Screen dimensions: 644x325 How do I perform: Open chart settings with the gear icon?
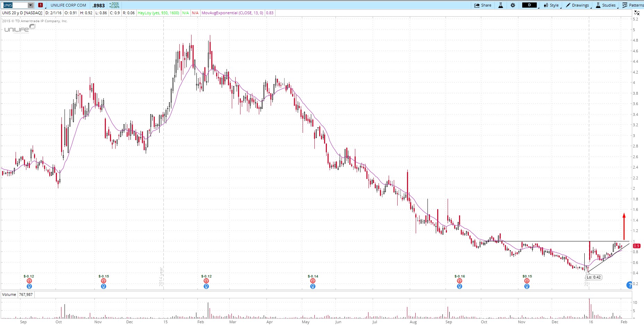click(x=513, y=5)
